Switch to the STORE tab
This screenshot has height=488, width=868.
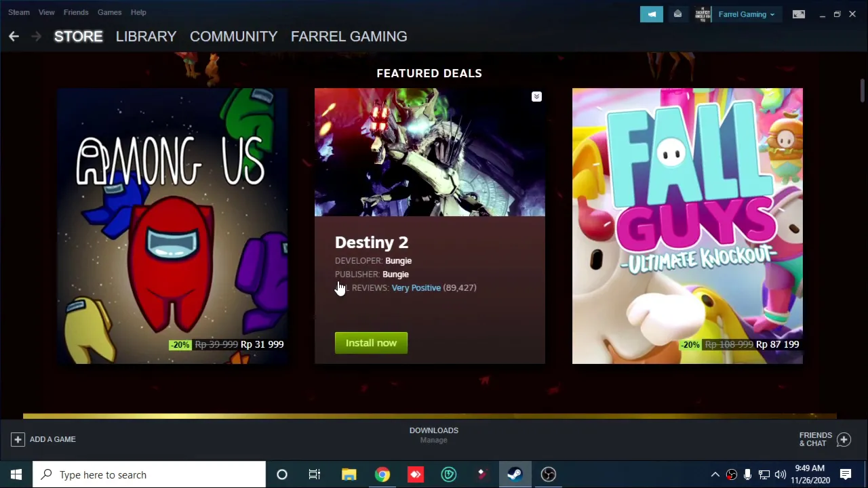pyautogui.click(x=79, y=37)
